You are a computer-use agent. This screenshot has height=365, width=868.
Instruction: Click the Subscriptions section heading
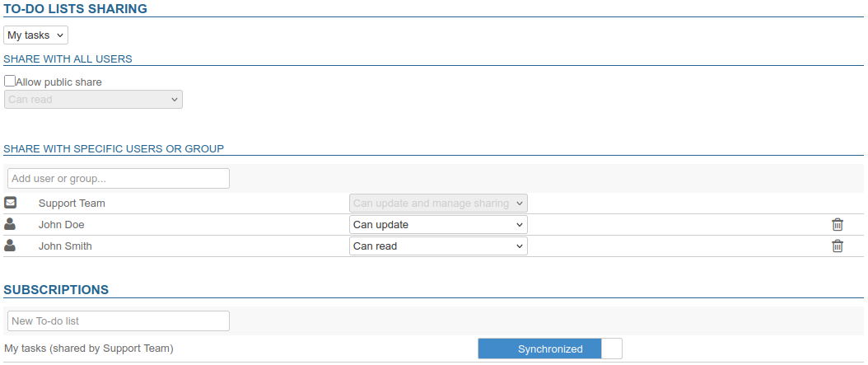[56, 290]
